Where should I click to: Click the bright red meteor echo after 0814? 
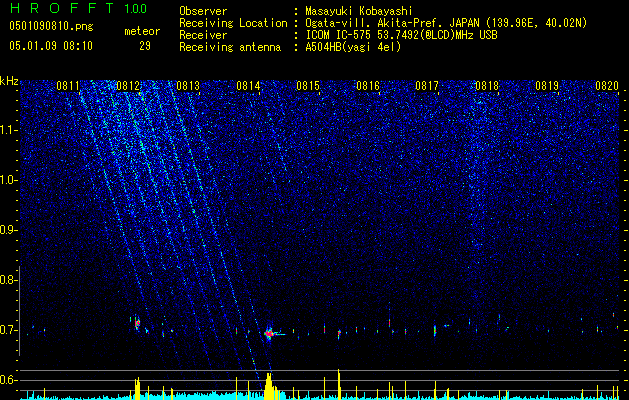point(269,333)
